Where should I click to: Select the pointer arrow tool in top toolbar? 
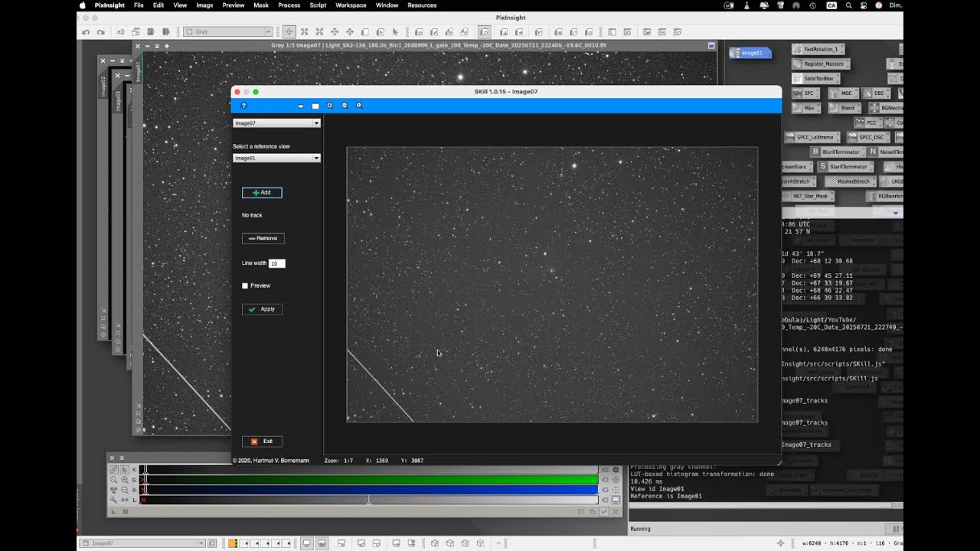tap(395, 32)
